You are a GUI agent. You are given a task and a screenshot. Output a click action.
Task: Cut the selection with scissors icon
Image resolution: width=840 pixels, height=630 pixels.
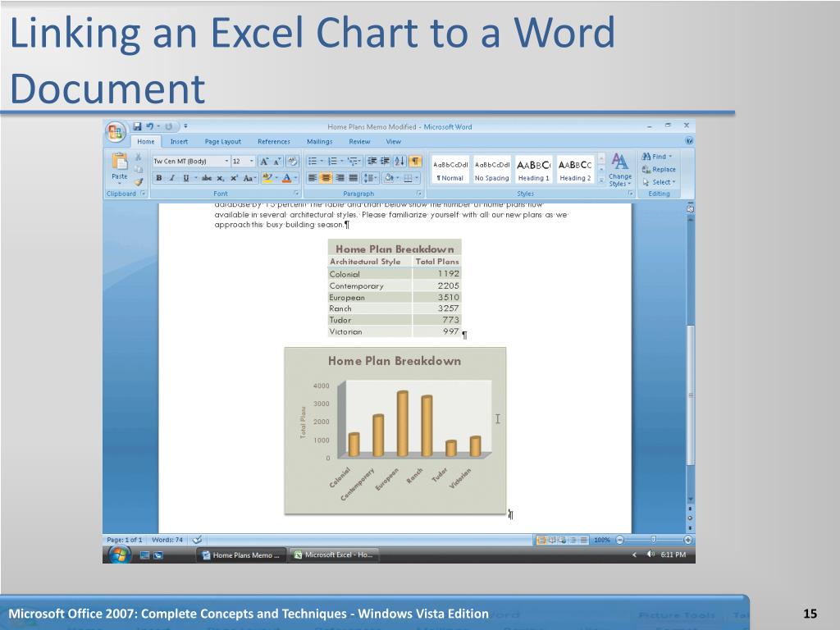pyautogui.click(x=138, y=157)
